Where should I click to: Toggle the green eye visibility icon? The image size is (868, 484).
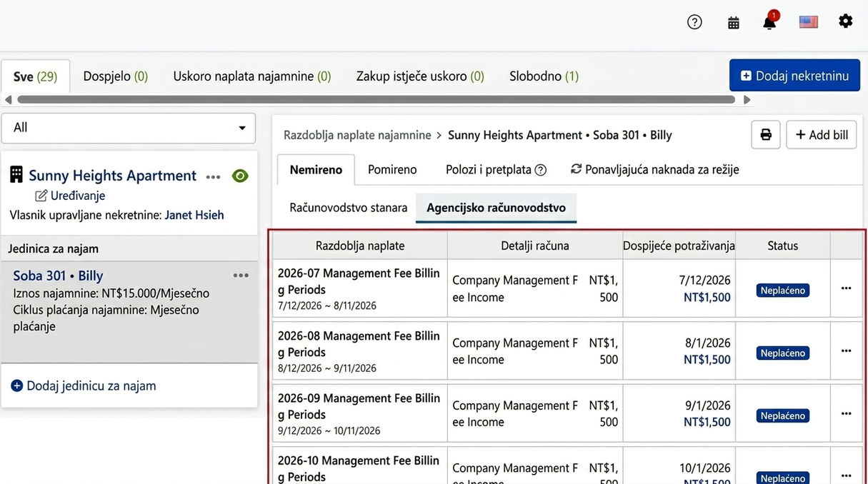pos(240,176)
